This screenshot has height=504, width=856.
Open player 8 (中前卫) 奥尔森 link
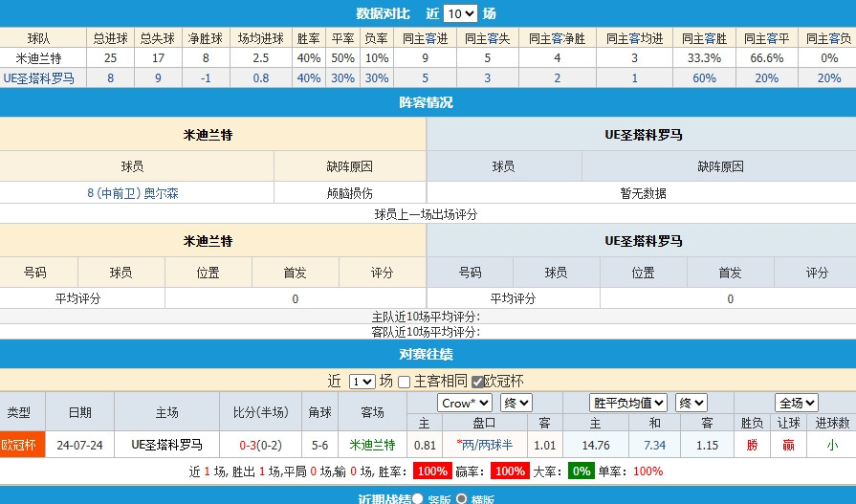[133, 193]
